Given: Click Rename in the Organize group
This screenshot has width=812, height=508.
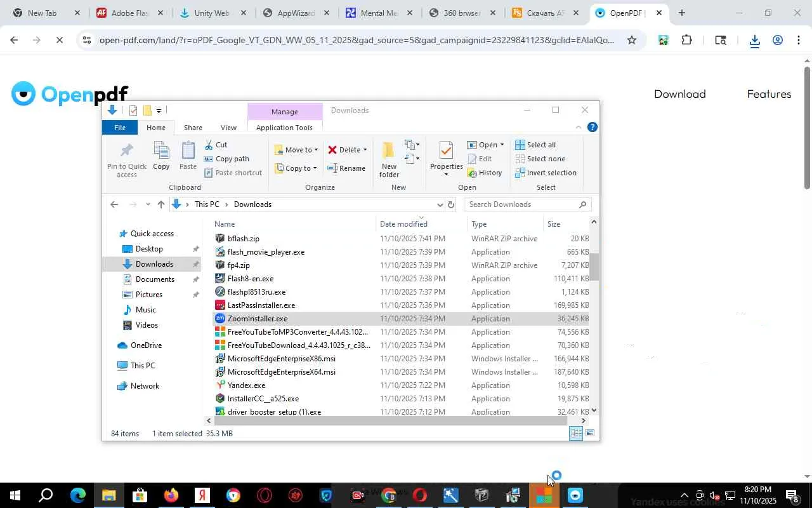Looking at the screenshot, I should [346, 168].
